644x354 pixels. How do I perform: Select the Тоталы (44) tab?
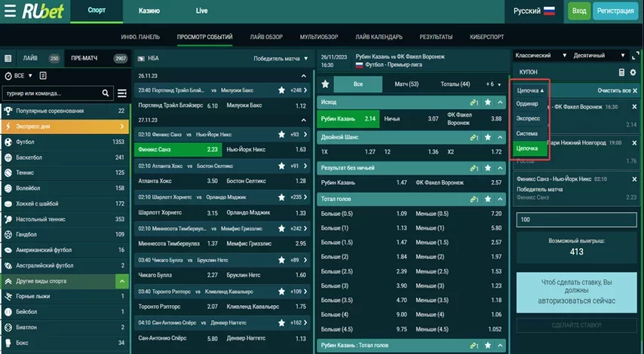[x=455, y=84]
